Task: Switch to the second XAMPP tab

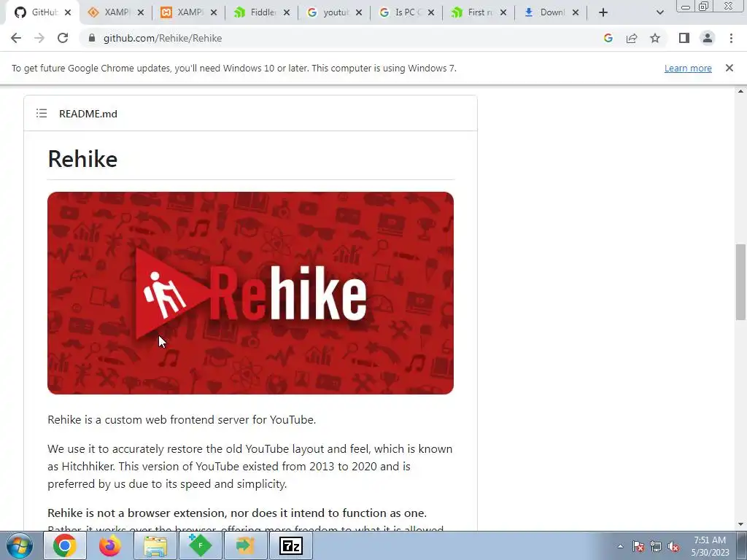Action: click(188, 12)
